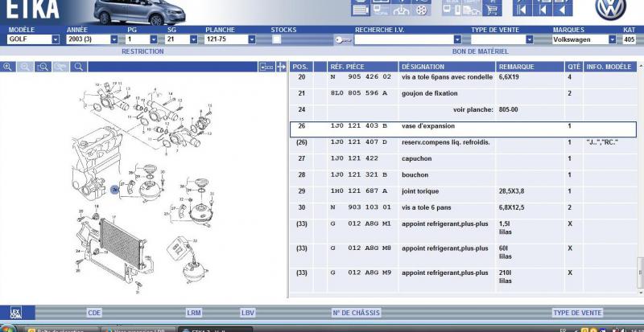Image resolution: width=644 pixels, height=332 pixels.
Task: Click the N° DE CHÂSSIS button
Action: point(356,313)
